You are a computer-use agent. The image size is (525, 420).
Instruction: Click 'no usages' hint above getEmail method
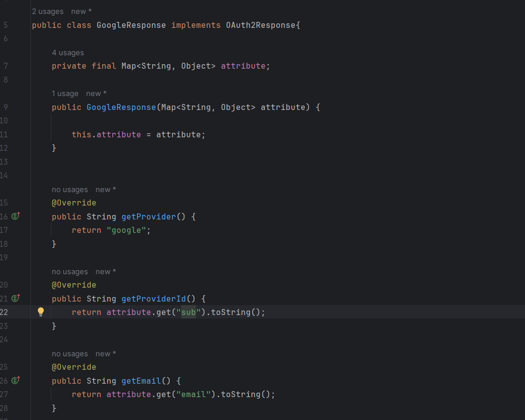(70, 354)
